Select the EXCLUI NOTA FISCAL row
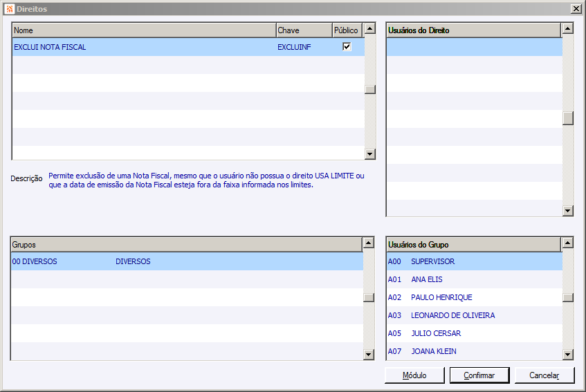586x392 pixels. click(188, 47)
